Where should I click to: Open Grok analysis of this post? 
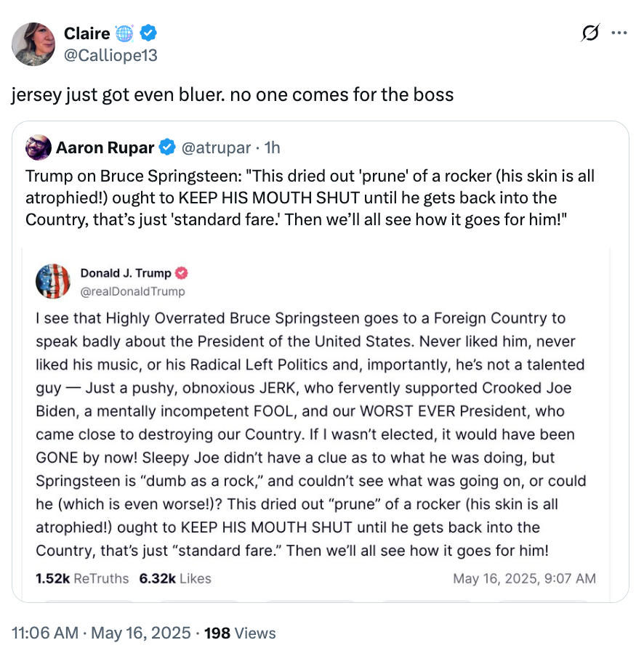coord(591,33)
